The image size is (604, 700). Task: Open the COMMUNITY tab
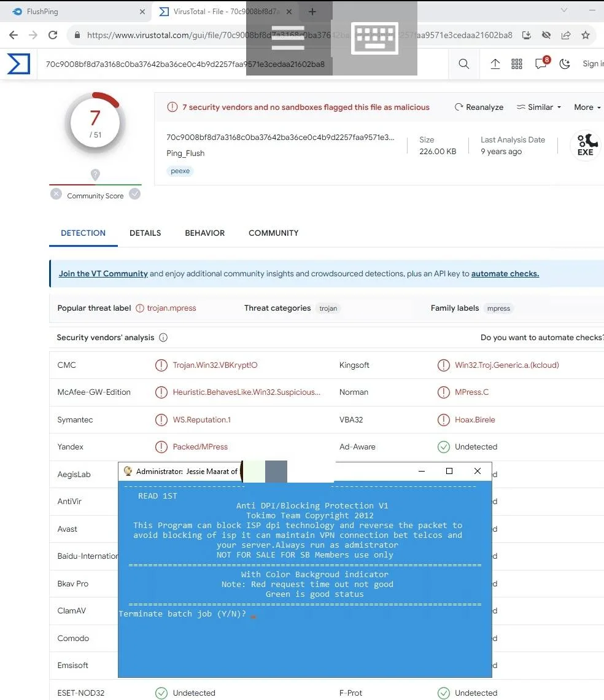(274, 233)
